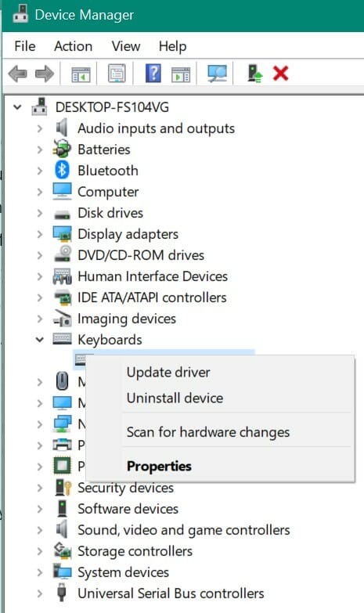
Task: Click the red X Uninstall device icon
Action: tap(280, 73)
